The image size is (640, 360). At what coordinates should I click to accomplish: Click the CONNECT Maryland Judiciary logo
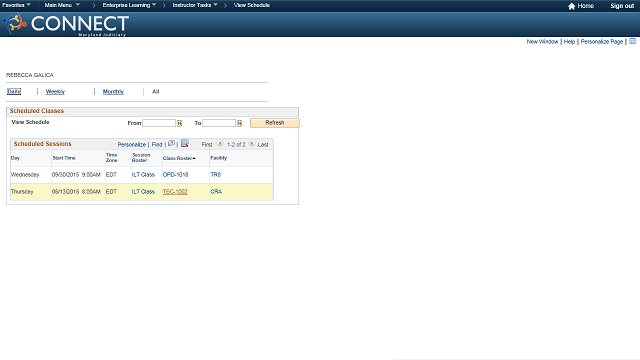pyautogui.click(x=66, y=24)
